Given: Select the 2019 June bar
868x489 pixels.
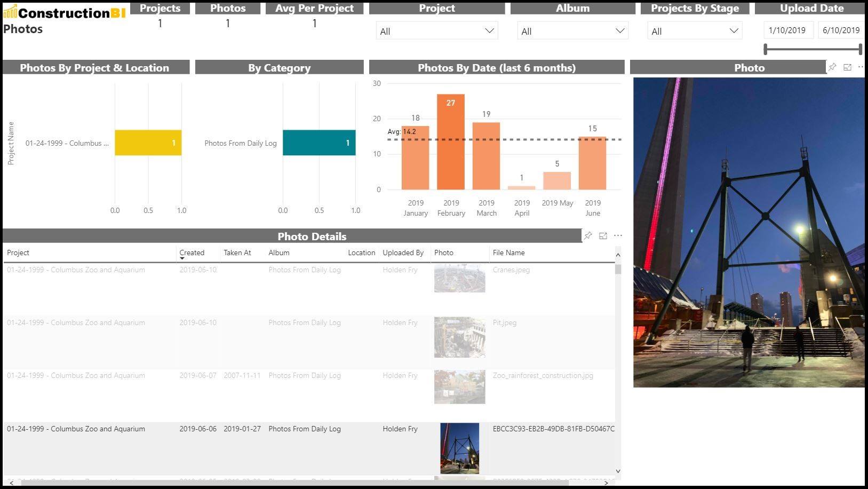Looking at the screenshot, I should 592,163.
